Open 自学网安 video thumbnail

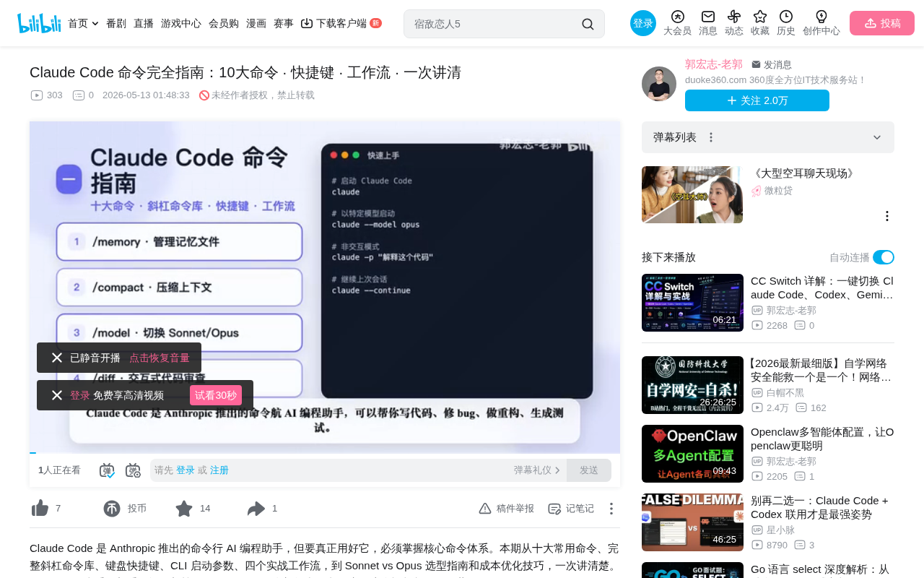pos(692,385)
